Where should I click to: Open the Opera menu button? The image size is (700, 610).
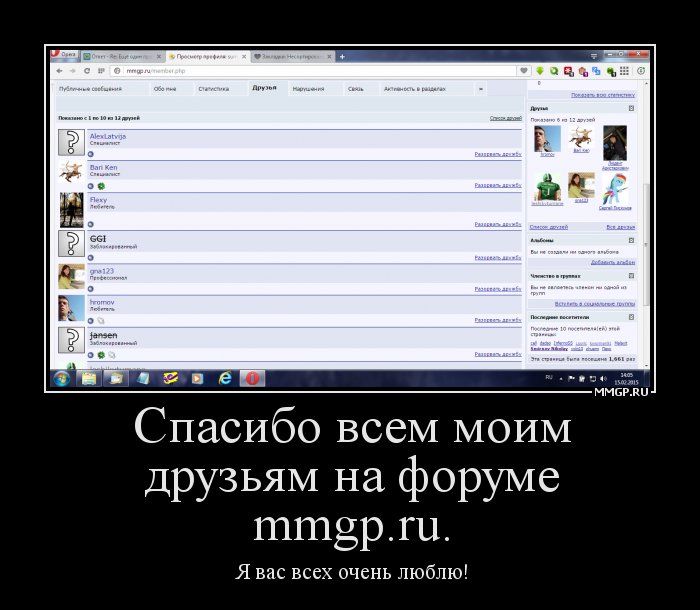pyautogui.click(x=64, y=54)
